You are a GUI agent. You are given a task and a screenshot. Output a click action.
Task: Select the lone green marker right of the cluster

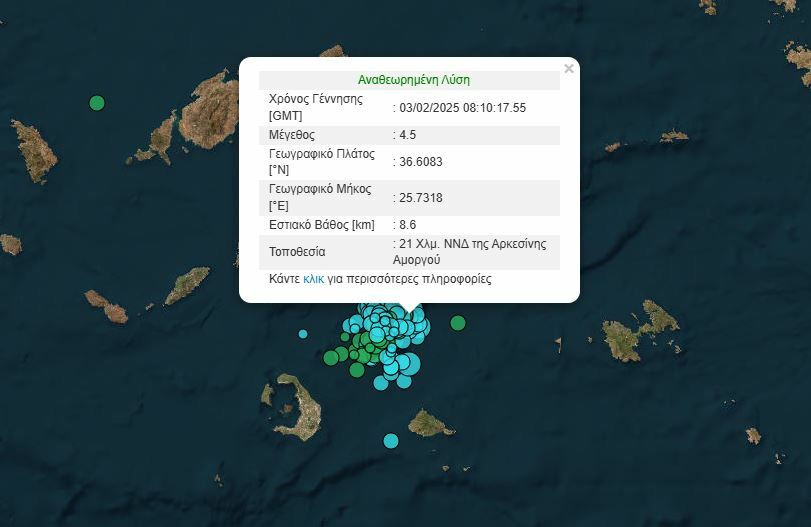[458, 322]
